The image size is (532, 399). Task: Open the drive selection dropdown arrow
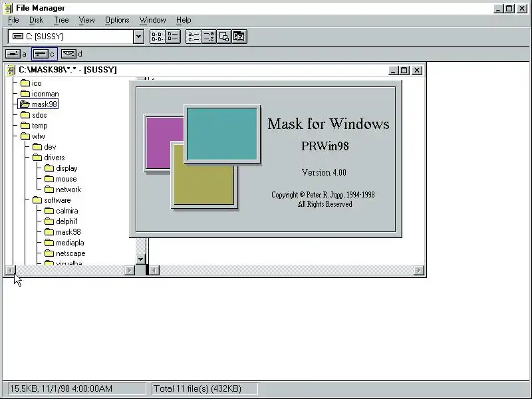point(138,37)
